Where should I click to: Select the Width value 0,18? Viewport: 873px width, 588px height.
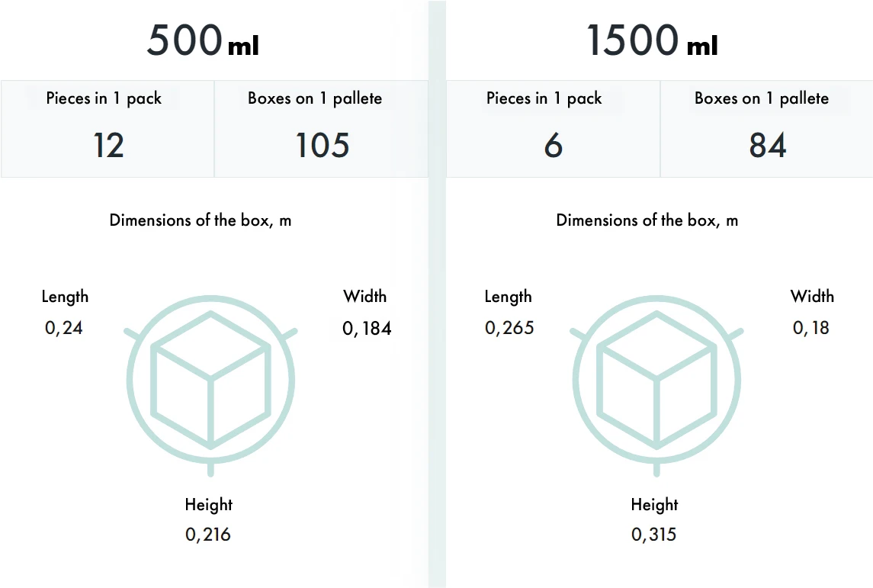click(x=811, y=328)
